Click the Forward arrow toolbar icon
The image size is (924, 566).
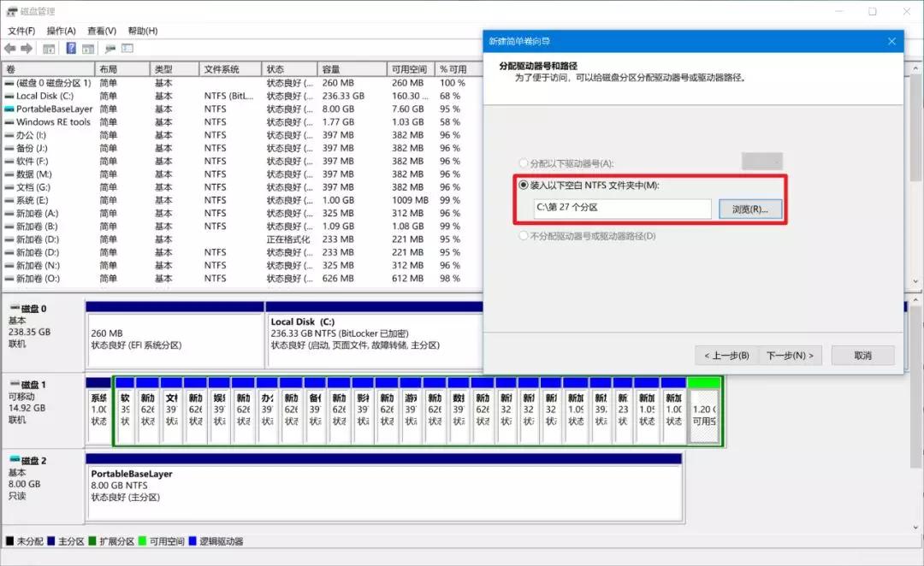27,49
